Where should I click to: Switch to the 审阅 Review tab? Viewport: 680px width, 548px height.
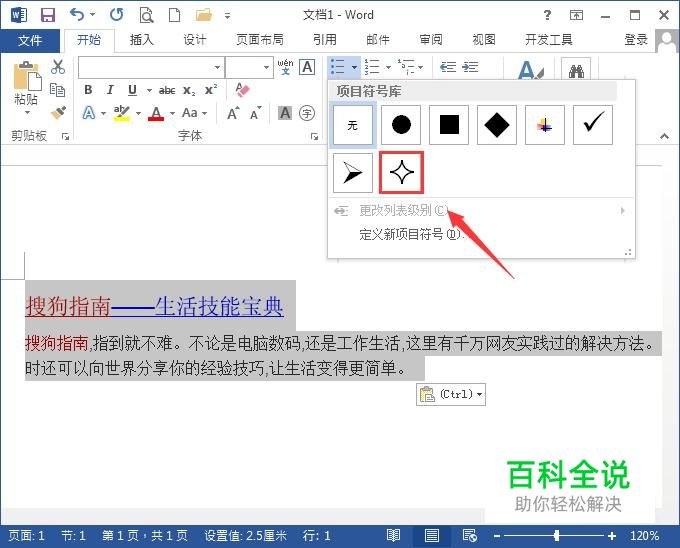point(431,40)
